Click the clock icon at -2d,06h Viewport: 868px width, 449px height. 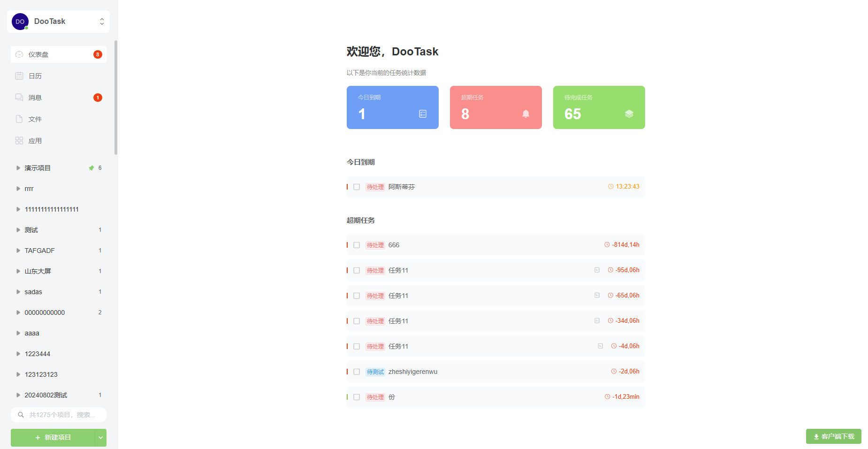click(x=614, y=371)
